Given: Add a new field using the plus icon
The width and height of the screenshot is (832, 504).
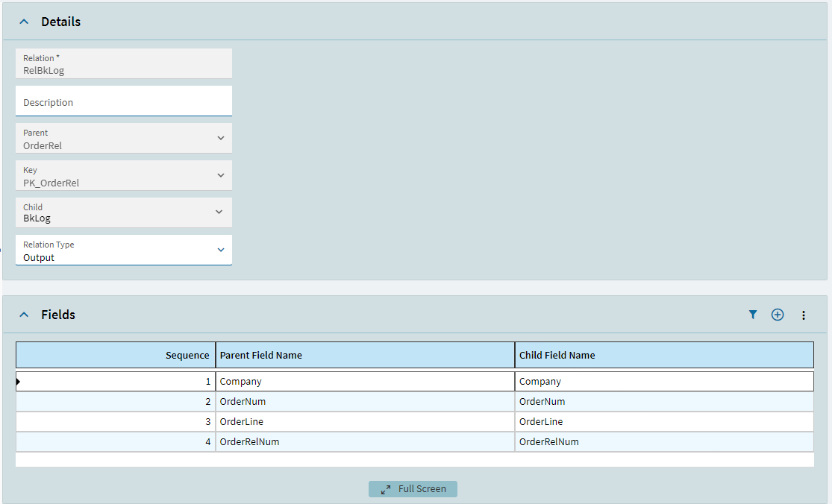Looking at the screenshot, I should coord(778,315).
